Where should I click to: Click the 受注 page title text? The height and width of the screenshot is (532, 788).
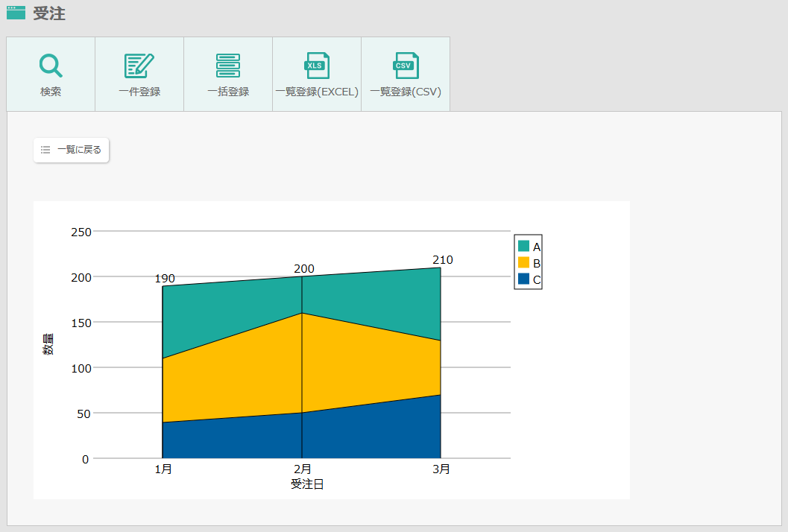point(49,13)
